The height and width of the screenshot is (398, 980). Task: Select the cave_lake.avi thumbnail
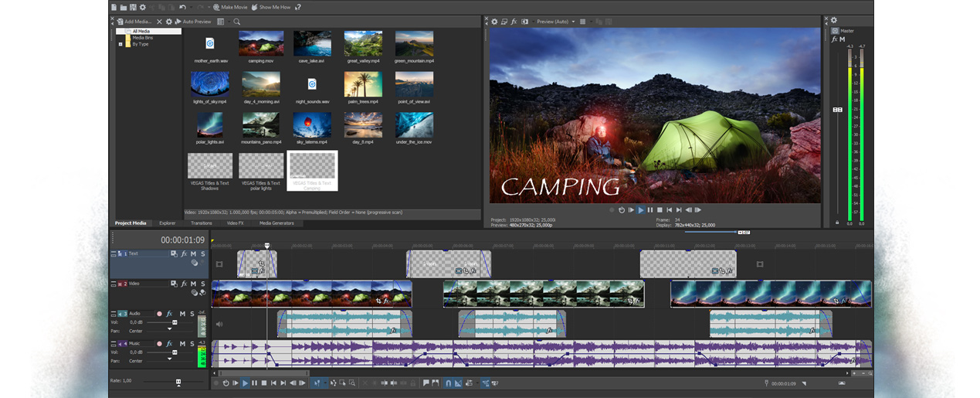click(312, 44)
